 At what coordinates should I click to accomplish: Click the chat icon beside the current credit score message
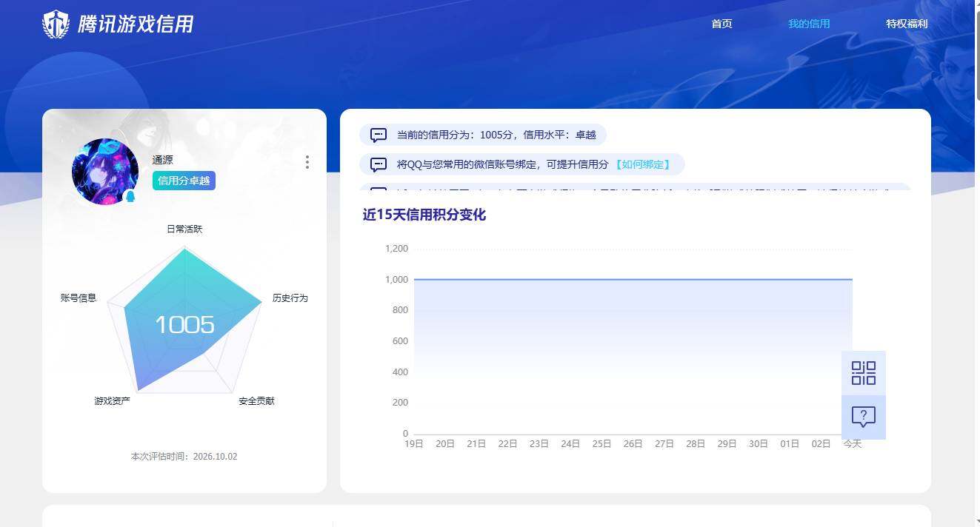pos(379,135)
